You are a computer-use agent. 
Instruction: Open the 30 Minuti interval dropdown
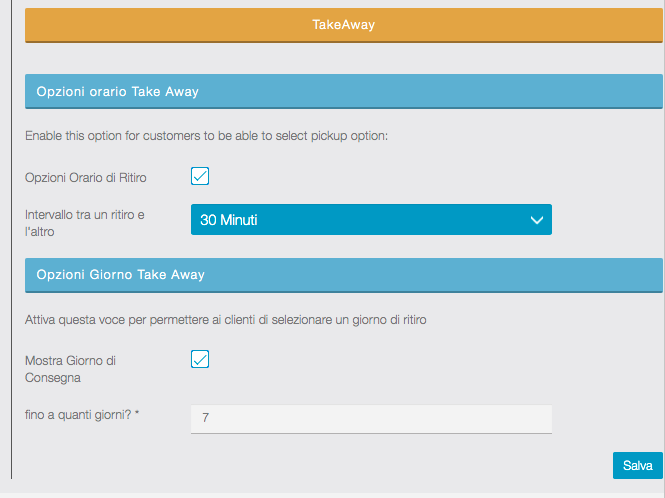[370, 219]
